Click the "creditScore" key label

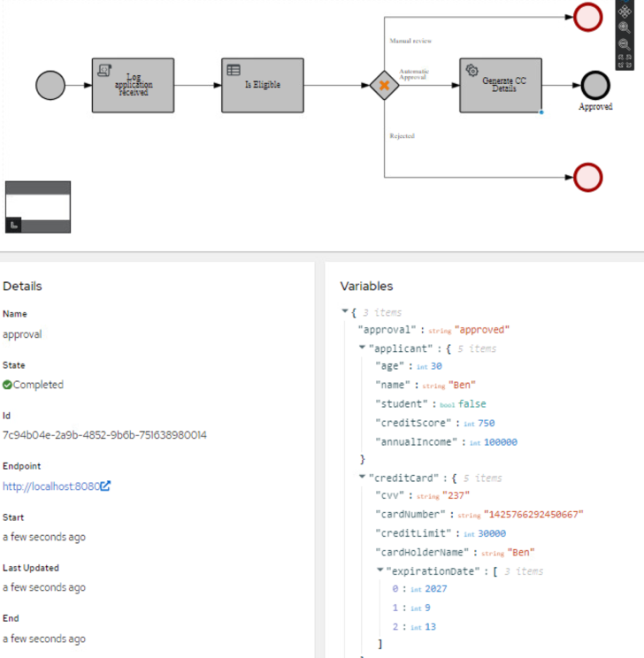pyautogui.click(x=413, y=423)
